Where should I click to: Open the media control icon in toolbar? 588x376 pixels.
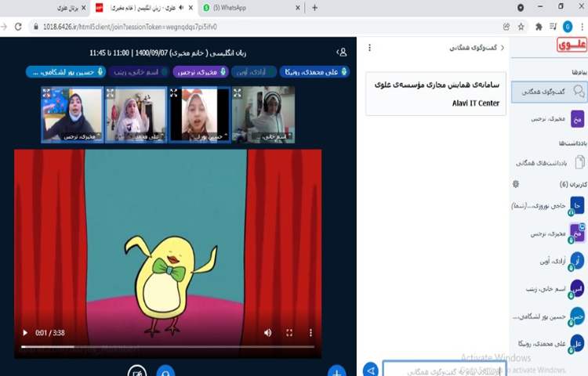pos(554,26)
